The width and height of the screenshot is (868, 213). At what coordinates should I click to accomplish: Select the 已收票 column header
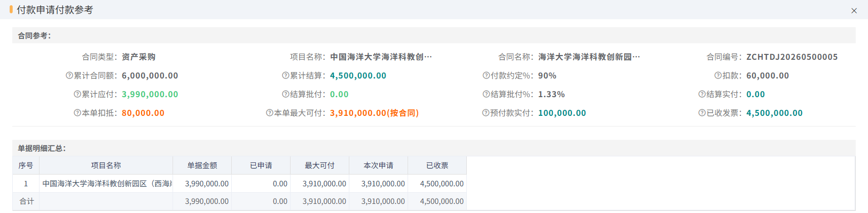coord(437,165)
